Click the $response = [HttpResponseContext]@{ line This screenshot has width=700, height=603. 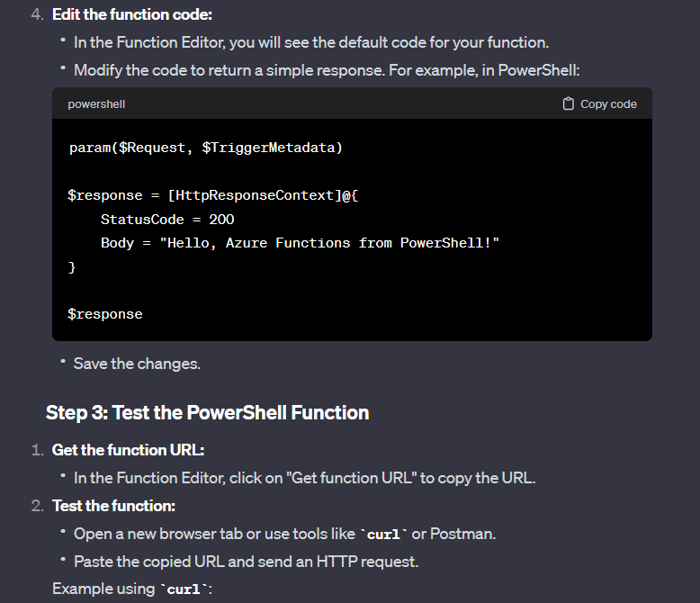tap(213, 195)
